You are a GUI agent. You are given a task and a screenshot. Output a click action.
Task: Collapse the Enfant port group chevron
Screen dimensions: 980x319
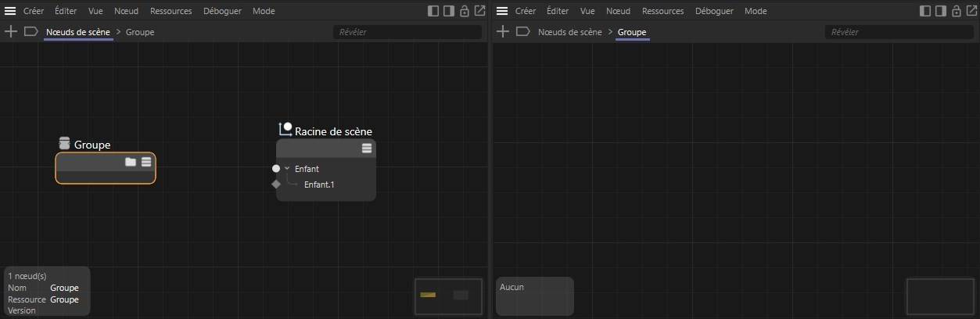[287, 168]
